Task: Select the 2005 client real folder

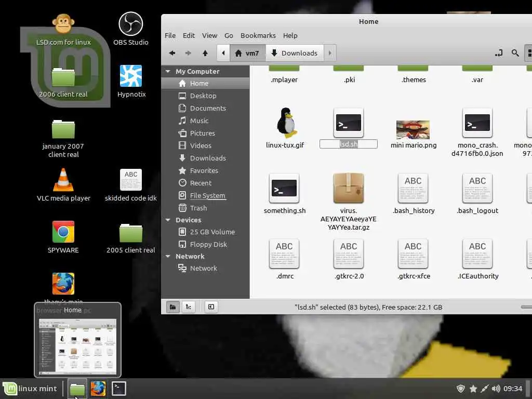Action: 130,233
